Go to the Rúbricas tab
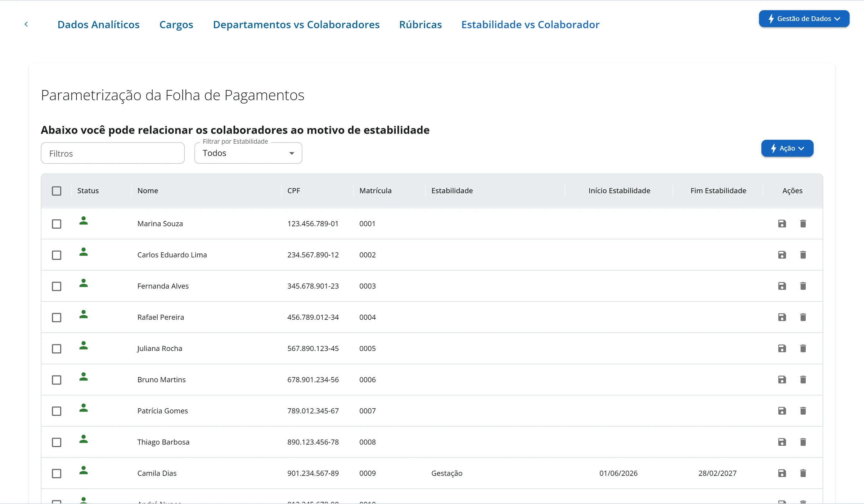 pyautogui.click(x=420, y=24)
